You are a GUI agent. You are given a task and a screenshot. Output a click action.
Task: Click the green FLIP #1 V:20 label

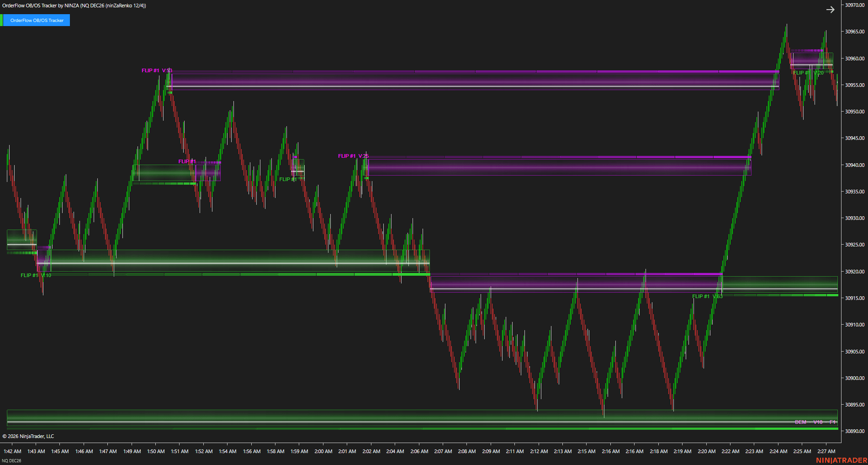click(x=808, y=73)
